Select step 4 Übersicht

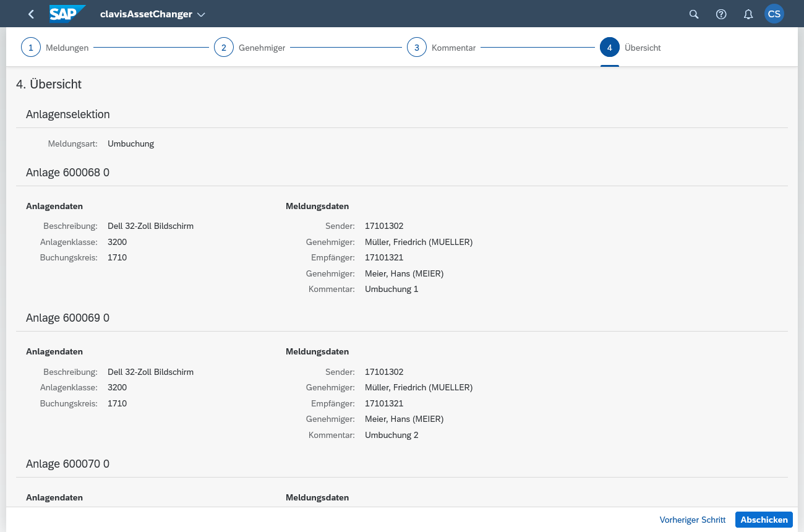pyautogui.click(x=610, y=48)
